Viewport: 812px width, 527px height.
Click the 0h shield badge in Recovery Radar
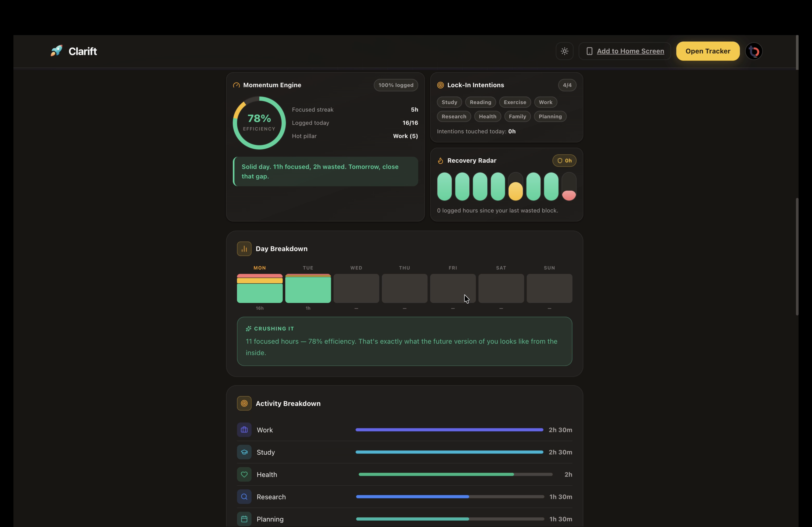(564, 160)
